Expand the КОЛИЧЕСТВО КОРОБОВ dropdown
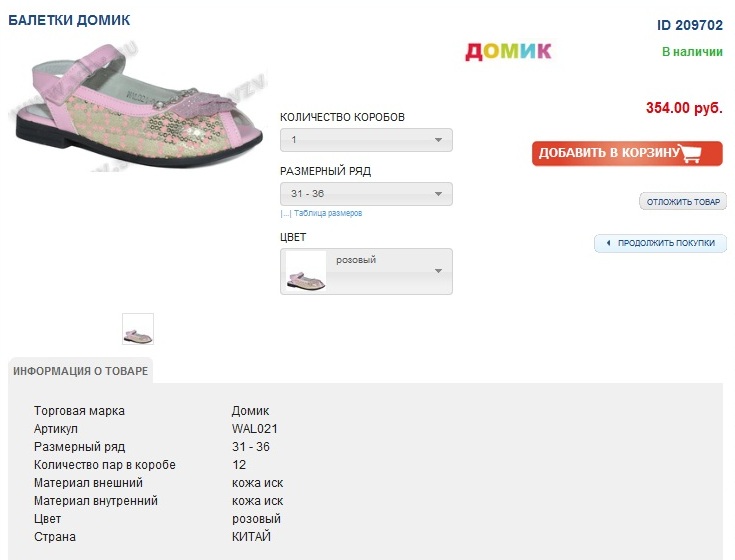The image size is (735, 560). [x=438, y=140]
